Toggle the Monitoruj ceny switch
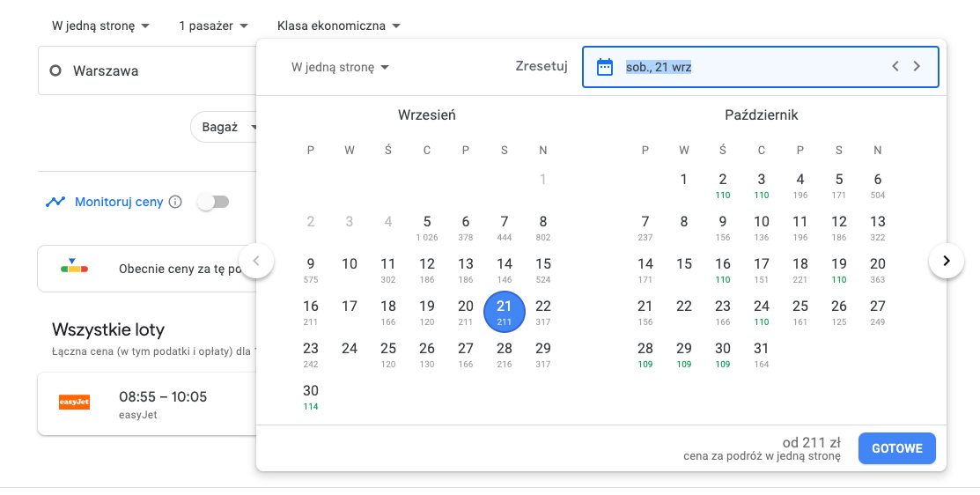 coord(214,202)
